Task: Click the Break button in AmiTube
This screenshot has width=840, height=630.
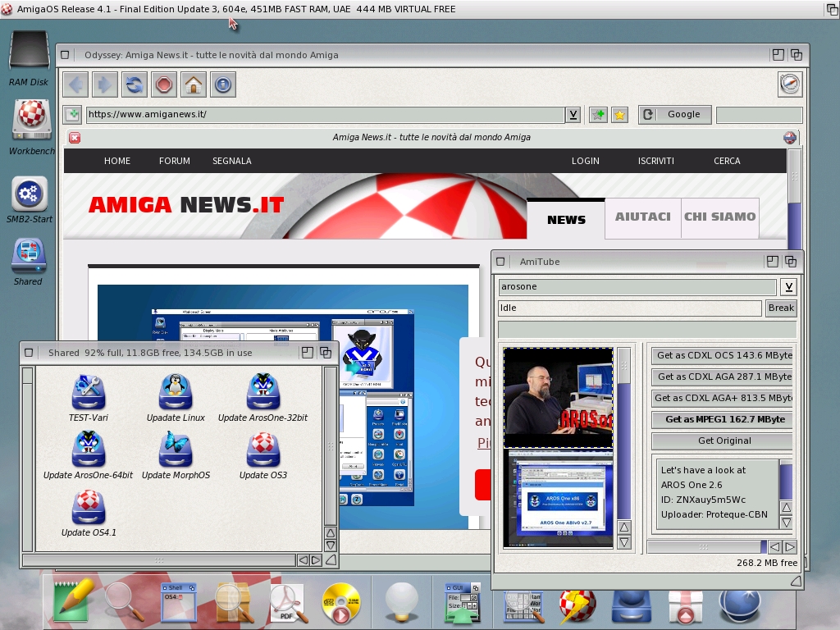Action: 781,308
